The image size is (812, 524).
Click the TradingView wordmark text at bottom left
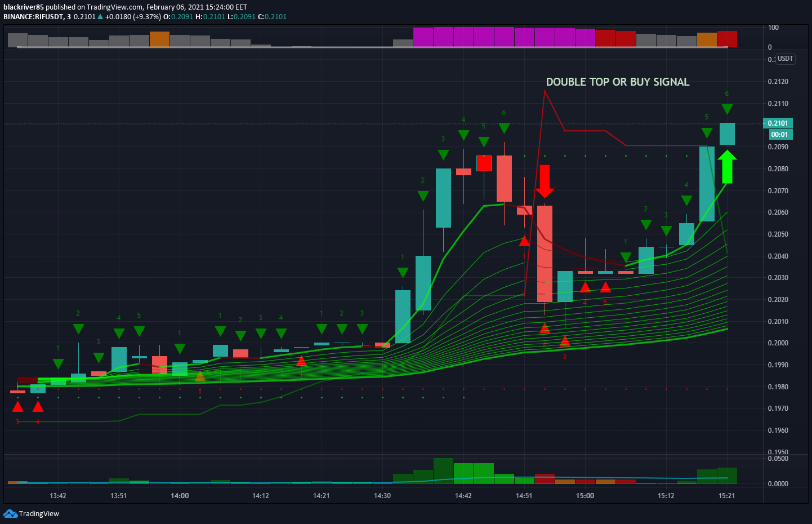coord(39,514)
